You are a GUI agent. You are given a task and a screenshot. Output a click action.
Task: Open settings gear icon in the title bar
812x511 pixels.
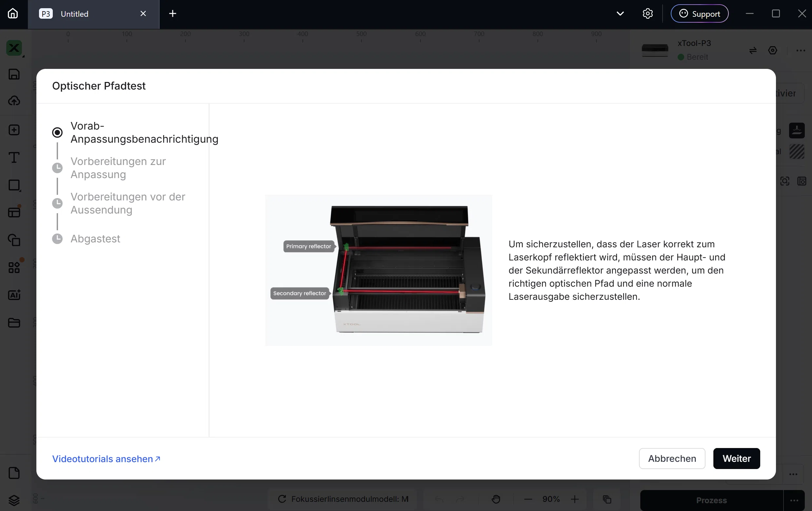(x=648, y=13)
